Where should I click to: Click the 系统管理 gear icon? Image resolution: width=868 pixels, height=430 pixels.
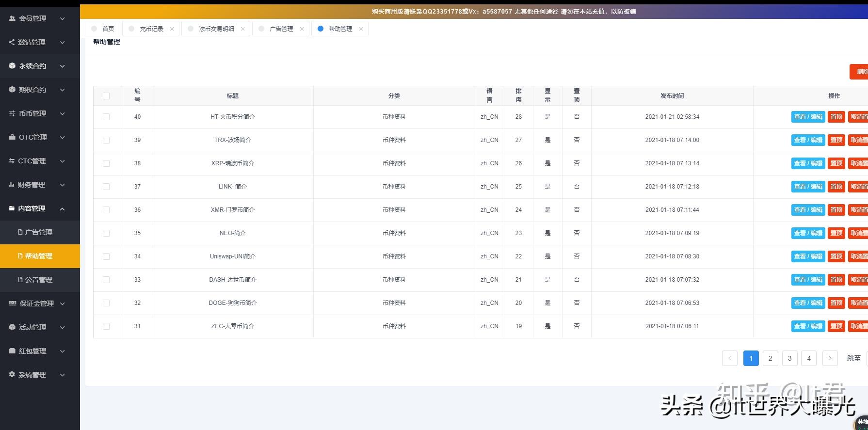point(12,375)
